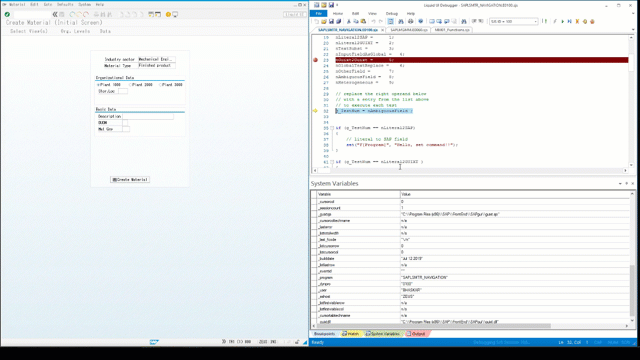Viewport: 640px width, 360px height.
Task: Click the SAP Save disk icon
Action: [62, 14]
